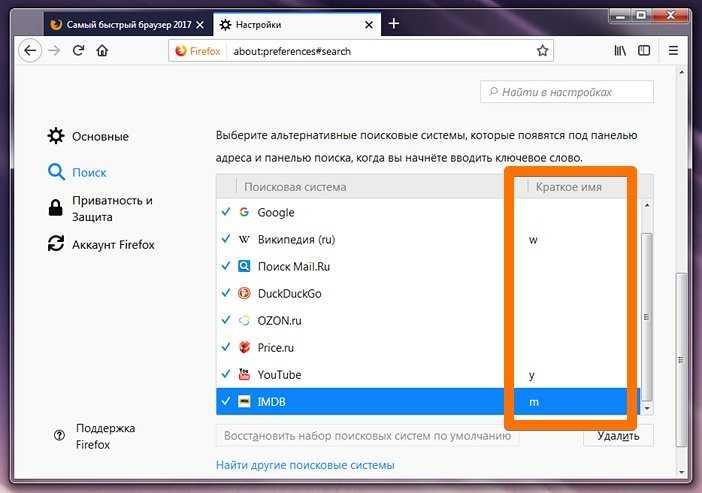Select the DuckDuckGo row name
Screen dimensions: 702x493
coord(290,294)
